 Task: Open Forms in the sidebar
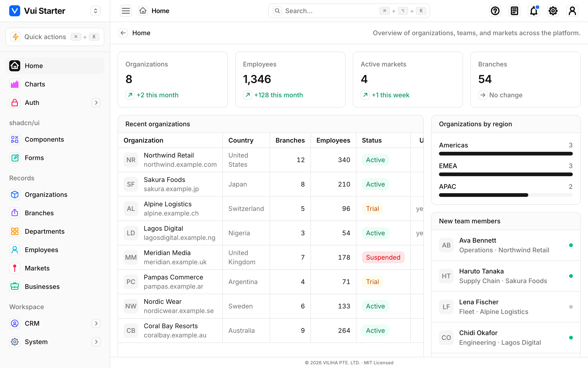[55, 158]
